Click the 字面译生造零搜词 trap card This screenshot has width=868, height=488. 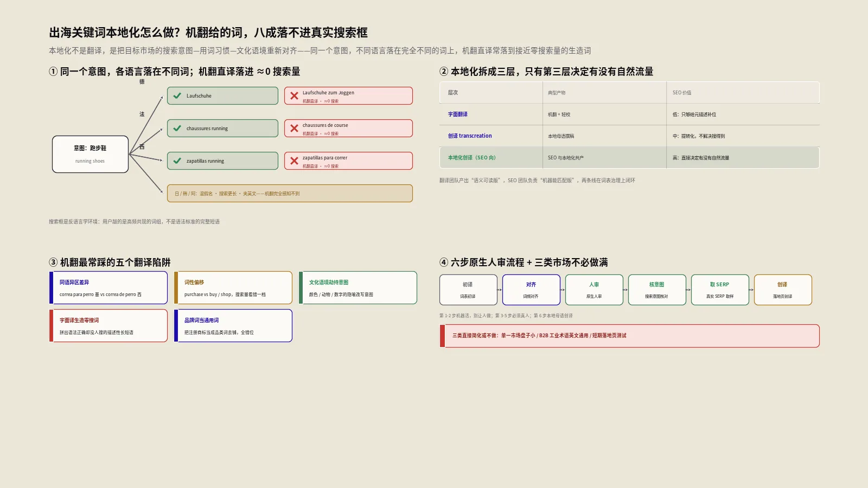pos(108,326)
